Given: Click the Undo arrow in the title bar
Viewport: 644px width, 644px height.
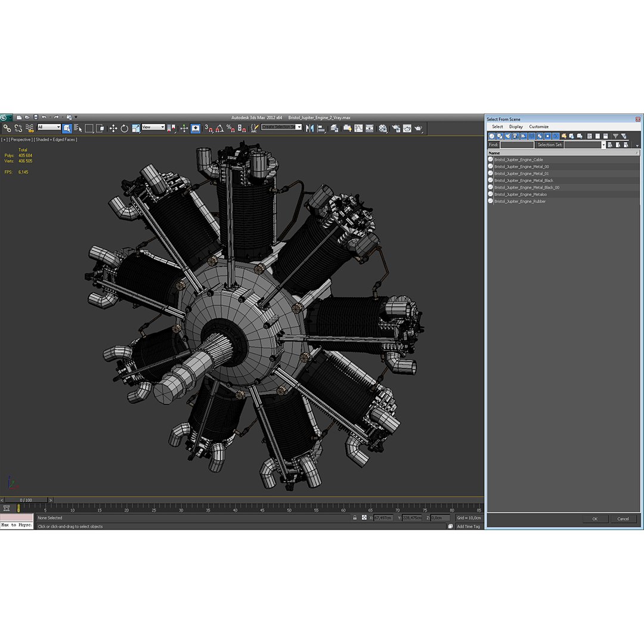Looking at the screenshot, I should (44, 117).
